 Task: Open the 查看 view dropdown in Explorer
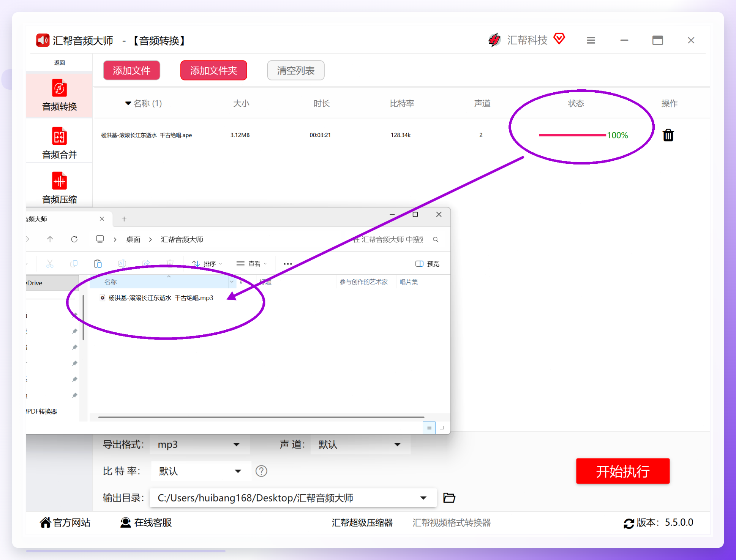click(252, 264)
